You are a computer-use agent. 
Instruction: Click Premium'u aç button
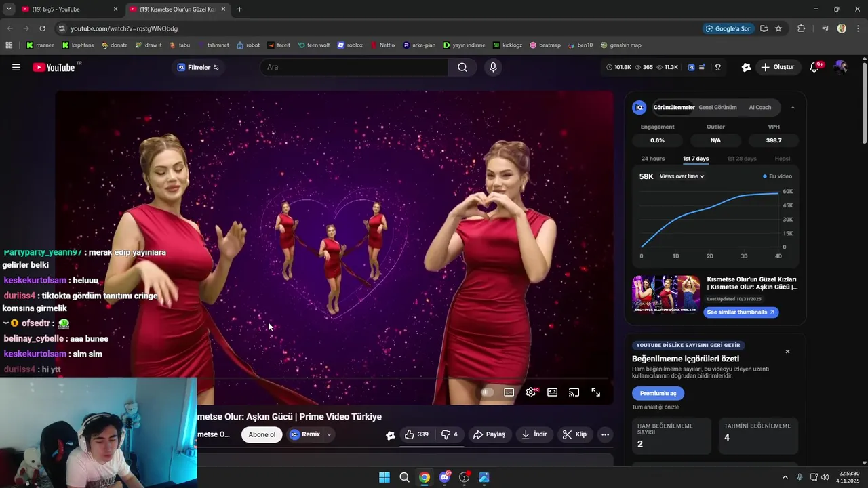point(658,393)
